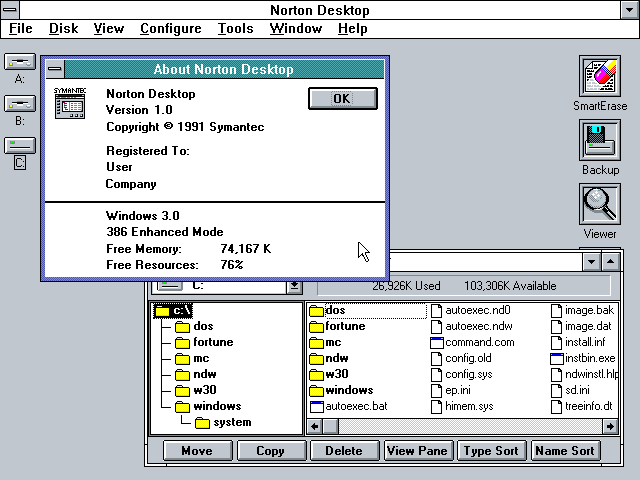640x480 pixels.
Task: Open the C: hard drive icon
Action: (20, 146)
